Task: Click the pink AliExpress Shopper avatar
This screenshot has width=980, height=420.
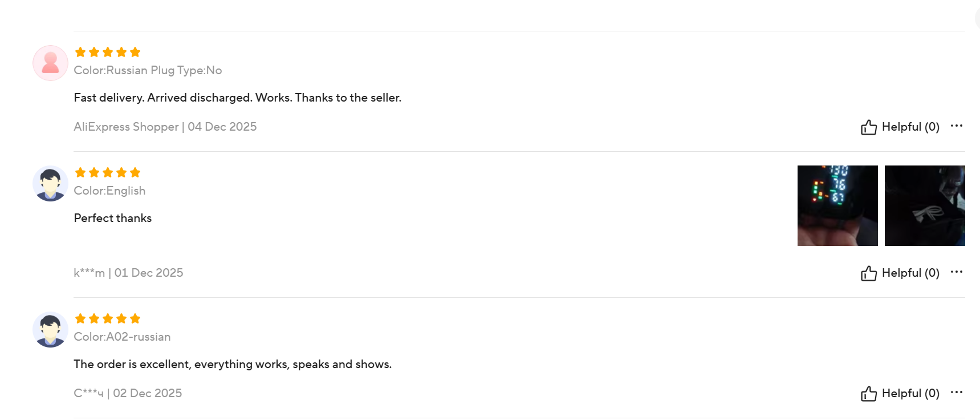Action: click(50, 63)
